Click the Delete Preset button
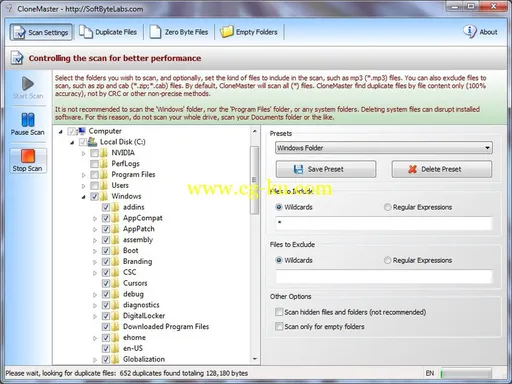Viewport: 512px width, 384px height. point(441,169)
